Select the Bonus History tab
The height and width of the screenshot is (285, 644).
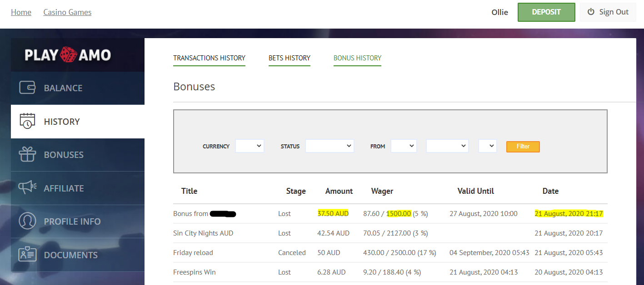[x=357, y=58]
